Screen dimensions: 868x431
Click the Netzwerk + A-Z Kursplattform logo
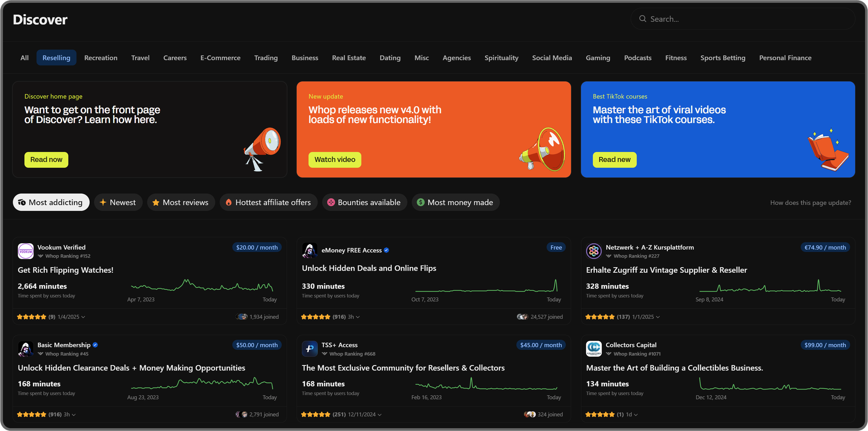click(x=594, y=251)
